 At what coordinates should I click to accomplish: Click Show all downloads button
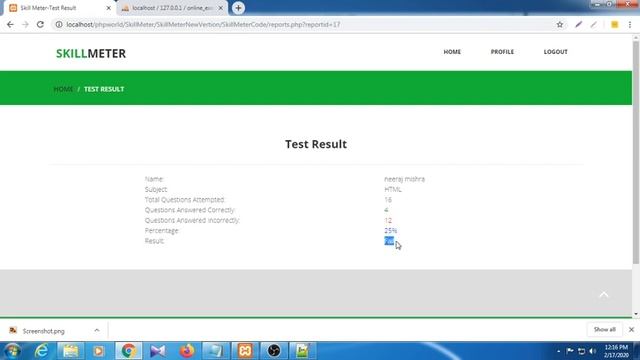604,329
